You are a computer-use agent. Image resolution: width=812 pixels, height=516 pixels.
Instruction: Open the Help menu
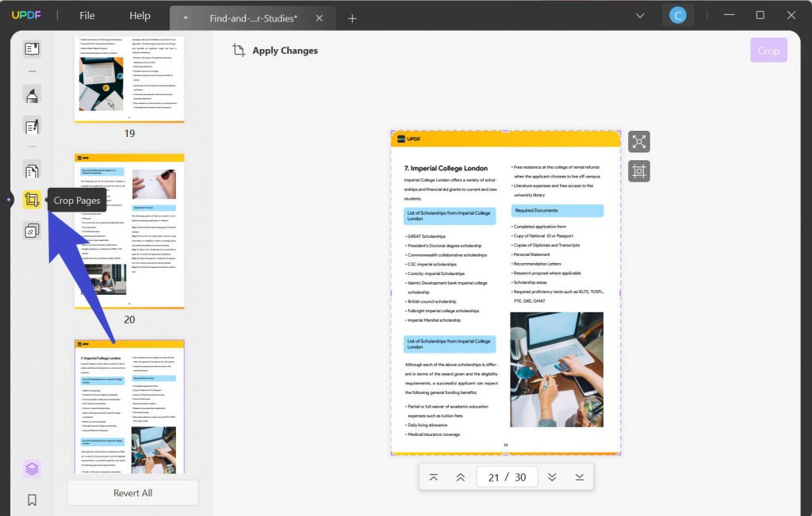point(140,16)
